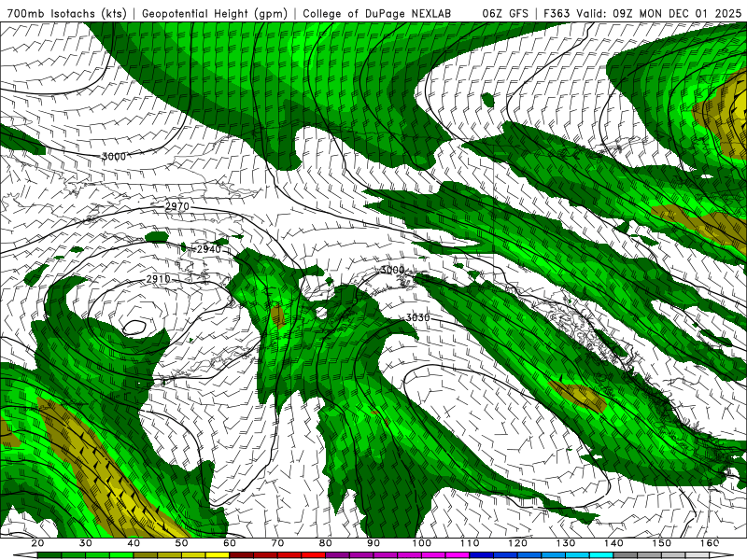The height and width of the screenshot is (560, 747).
Task: Pick the cyan swatch ending at 140
Action: (x=601, y=555)
